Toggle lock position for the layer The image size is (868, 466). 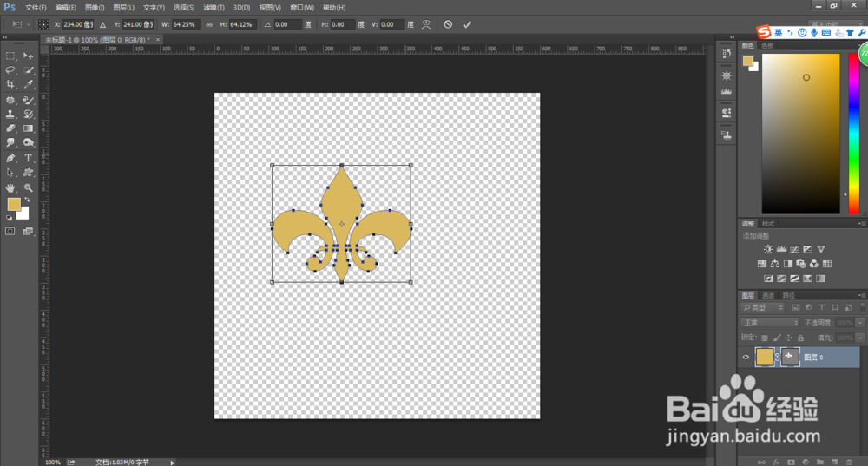(x=789, y=338)
